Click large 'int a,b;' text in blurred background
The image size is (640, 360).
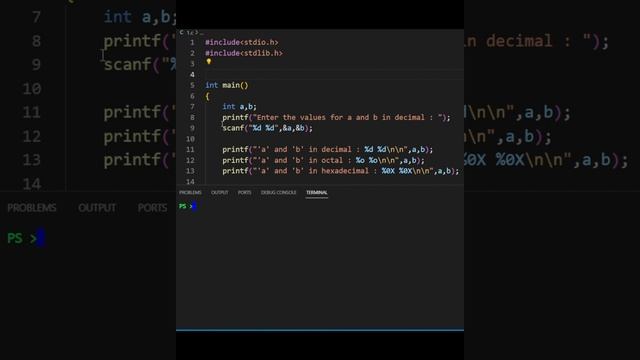point(140,17)
